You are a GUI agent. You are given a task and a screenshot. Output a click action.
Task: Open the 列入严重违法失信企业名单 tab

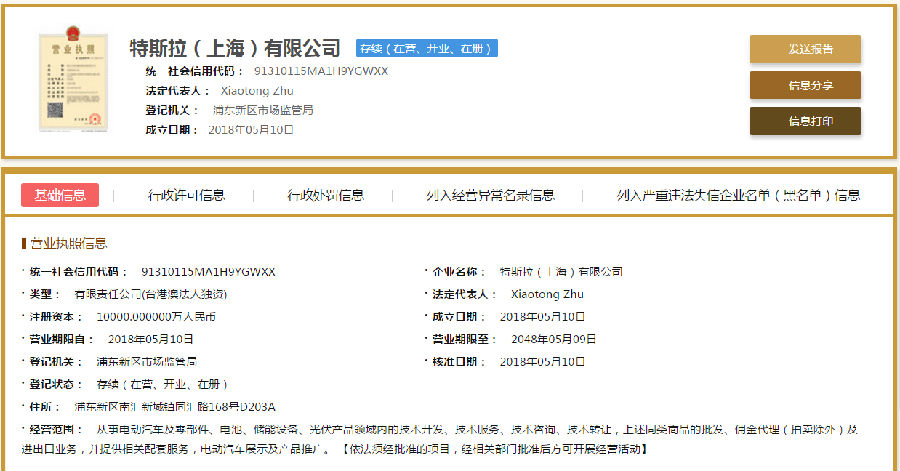pos(738,196)
